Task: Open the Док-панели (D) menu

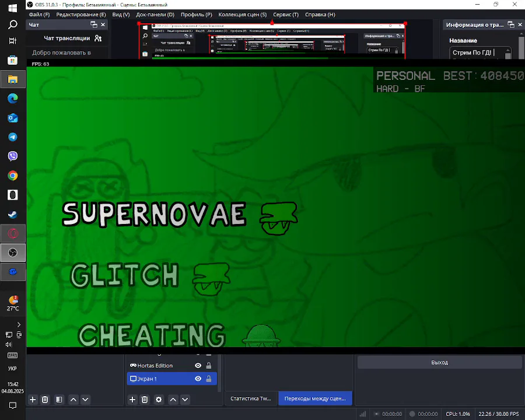Action: point(155,15)
